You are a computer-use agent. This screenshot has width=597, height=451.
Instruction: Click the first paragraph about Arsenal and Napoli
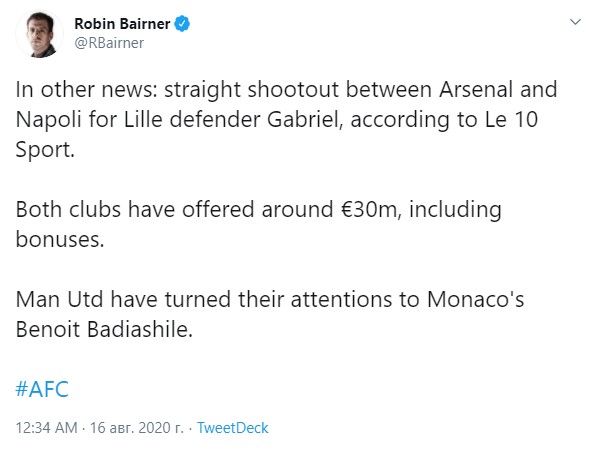pyautogui.click(x=286, y=119)
